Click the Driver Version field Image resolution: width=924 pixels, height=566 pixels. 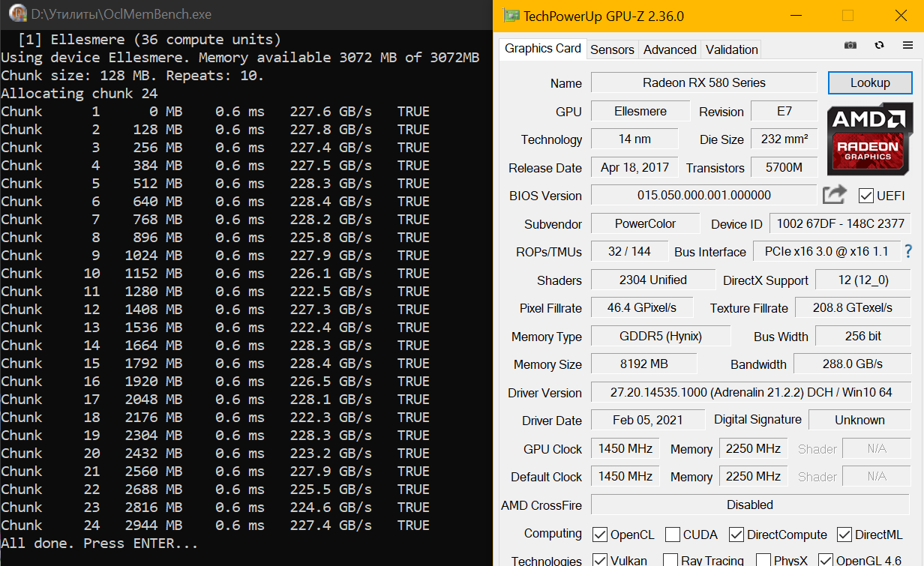(751, 392)
